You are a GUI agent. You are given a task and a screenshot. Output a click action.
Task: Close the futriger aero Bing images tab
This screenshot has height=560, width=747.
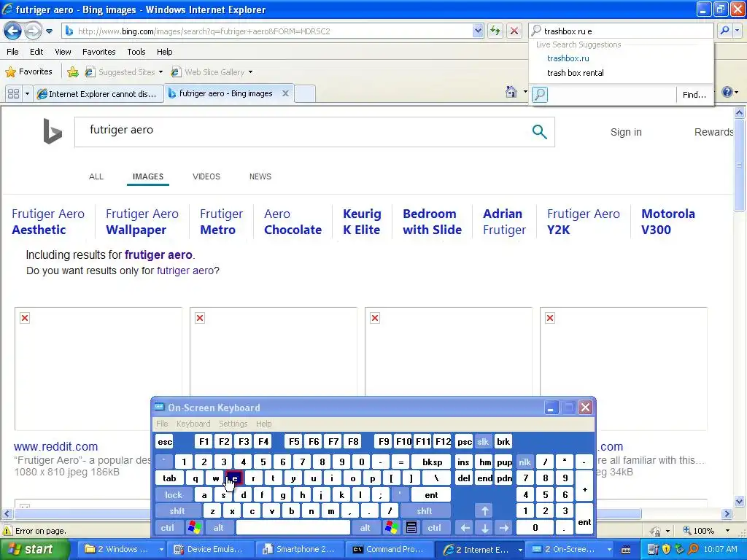(x=285, y=93)
